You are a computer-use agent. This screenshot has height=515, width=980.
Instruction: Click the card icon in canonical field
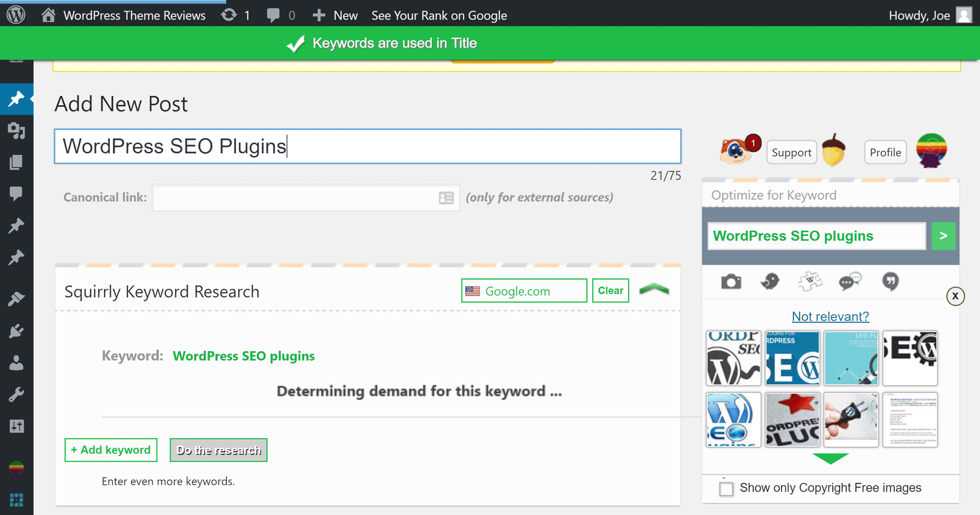tap(446, 197)
